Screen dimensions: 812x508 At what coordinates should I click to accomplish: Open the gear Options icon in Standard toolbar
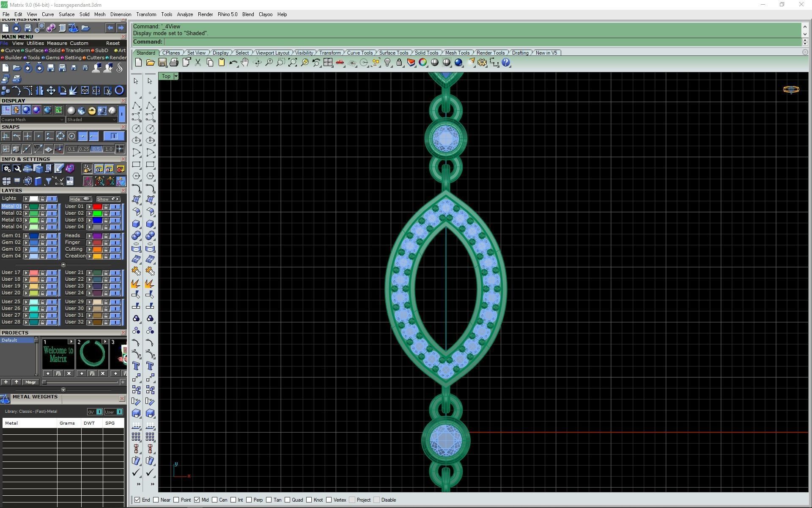pos(482,63)
